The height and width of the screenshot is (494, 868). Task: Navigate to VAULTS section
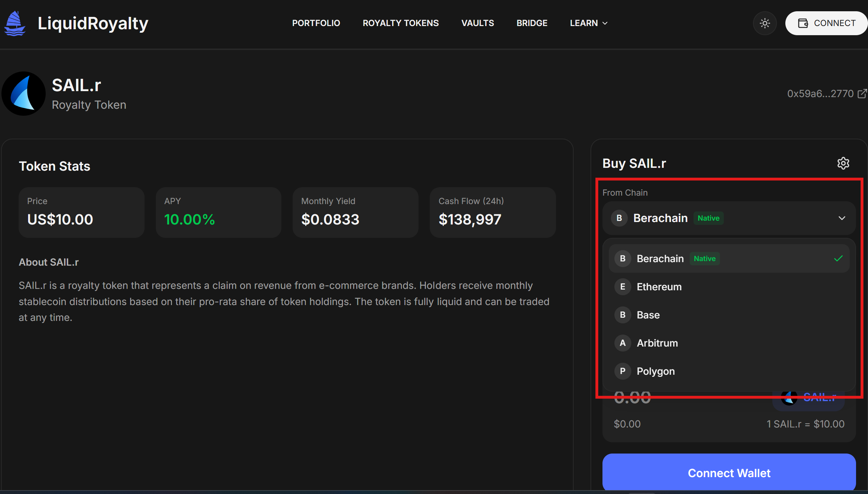[x=477, y=23]
